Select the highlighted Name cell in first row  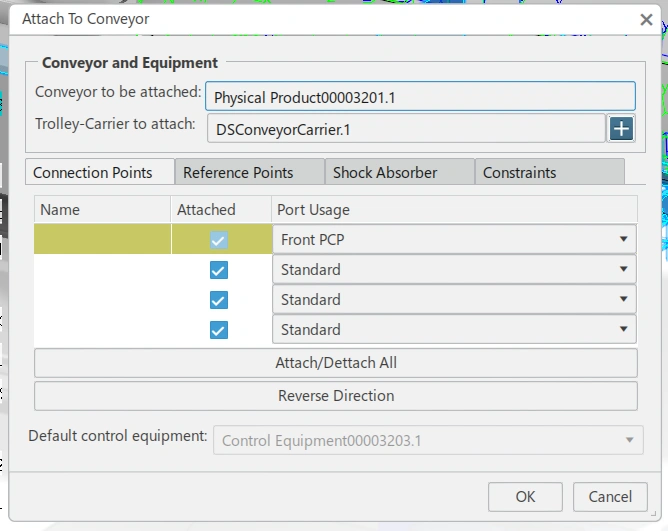[103, 240]
